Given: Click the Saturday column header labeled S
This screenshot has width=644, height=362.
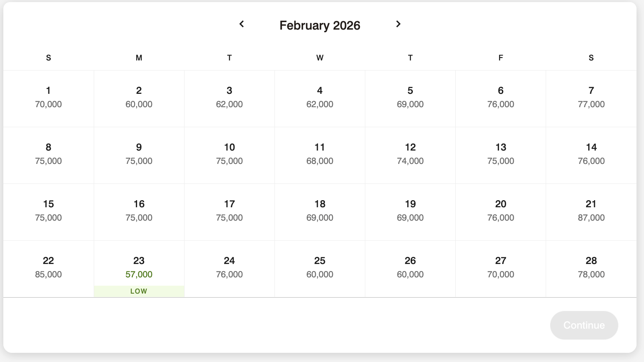Looking at the screenshot, I should pos(591,58).
